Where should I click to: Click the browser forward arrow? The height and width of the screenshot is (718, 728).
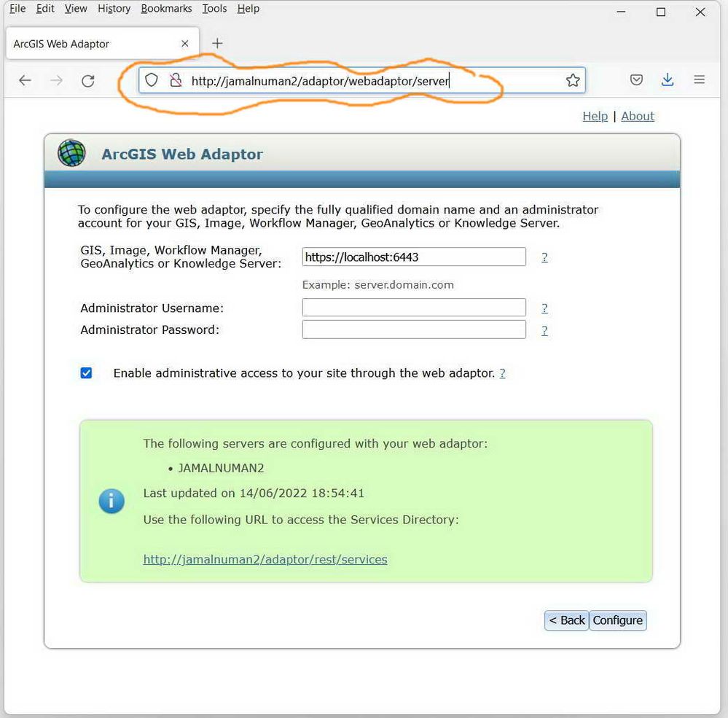point(57,80)
